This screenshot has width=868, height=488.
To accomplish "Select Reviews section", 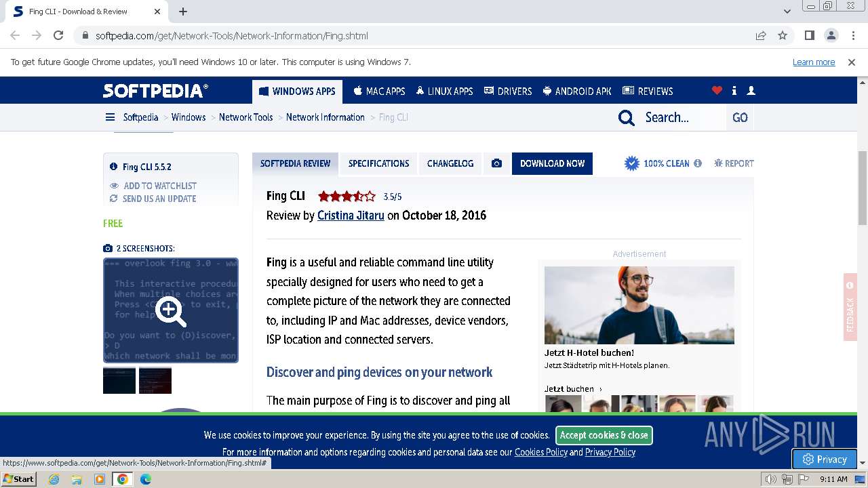I will [648, 91].
